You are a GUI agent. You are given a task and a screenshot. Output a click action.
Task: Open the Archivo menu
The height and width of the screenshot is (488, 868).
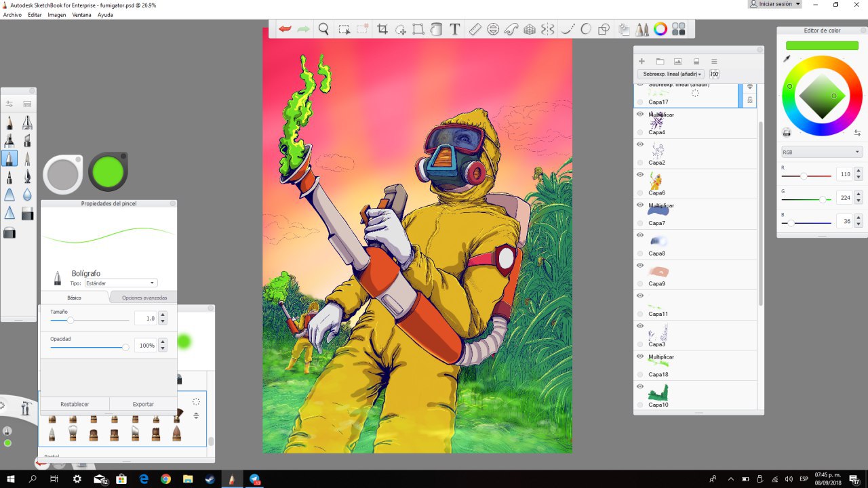pos(12,15)
